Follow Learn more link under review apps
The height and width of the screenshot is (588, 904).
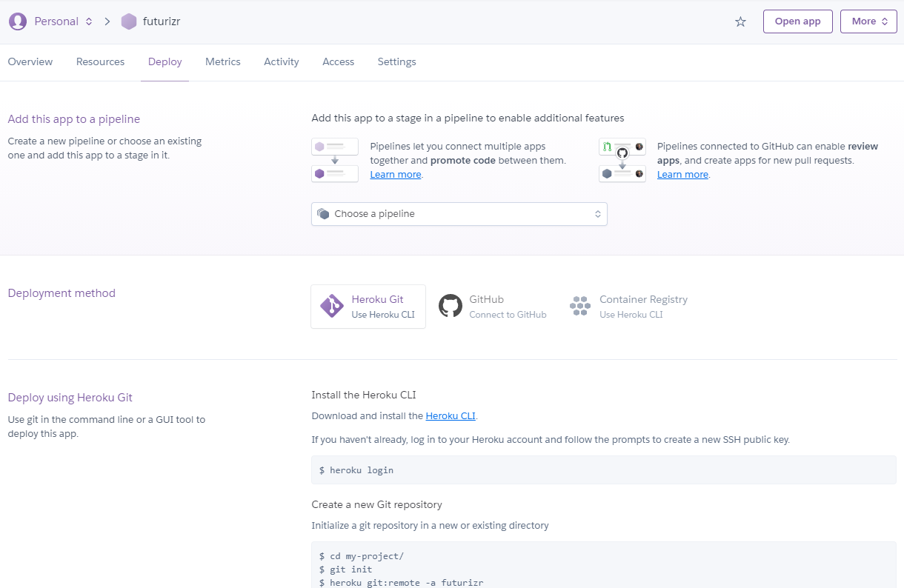coord(682,175)
